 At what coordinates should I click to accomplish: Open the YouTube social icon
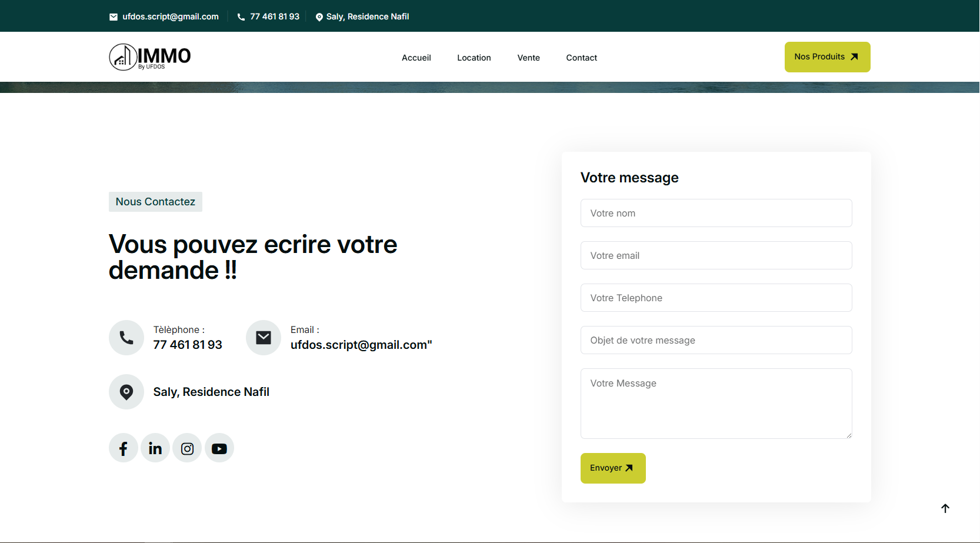219,448
